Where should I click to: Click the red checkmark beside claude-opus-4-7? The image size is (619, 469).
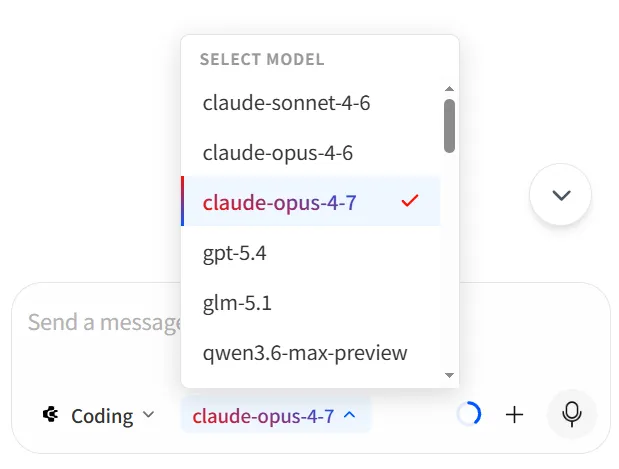pos(408,201)
